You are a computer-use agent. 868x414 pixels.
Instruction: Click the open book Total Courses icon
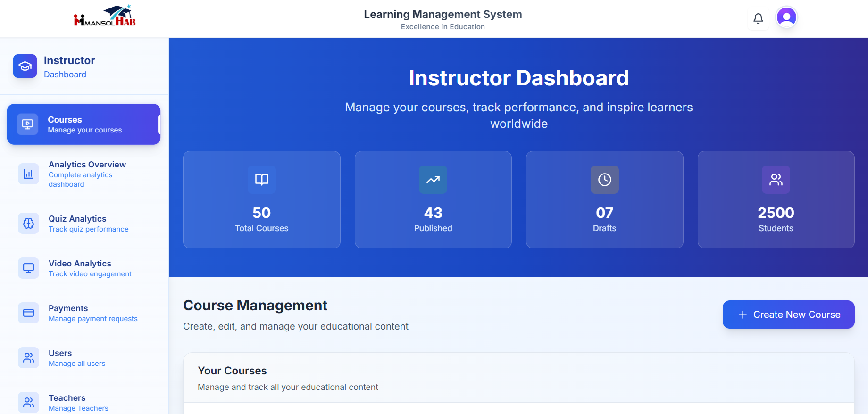pyautogui.click(x=262, y=179)
